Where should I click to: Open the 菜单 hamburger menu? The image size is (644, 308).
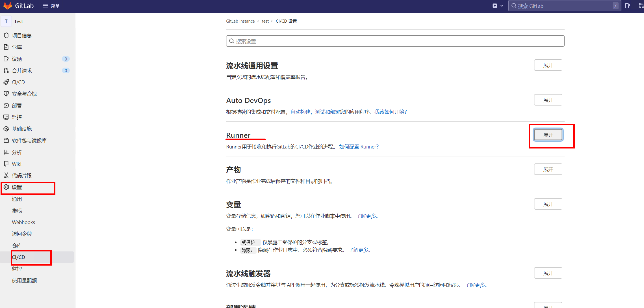tap(51, 6)
